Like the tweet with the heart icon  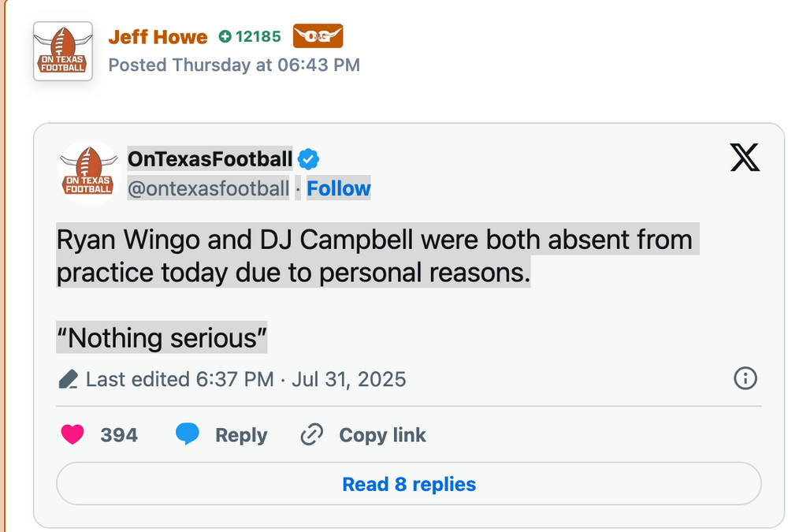(x=72, y=434)
